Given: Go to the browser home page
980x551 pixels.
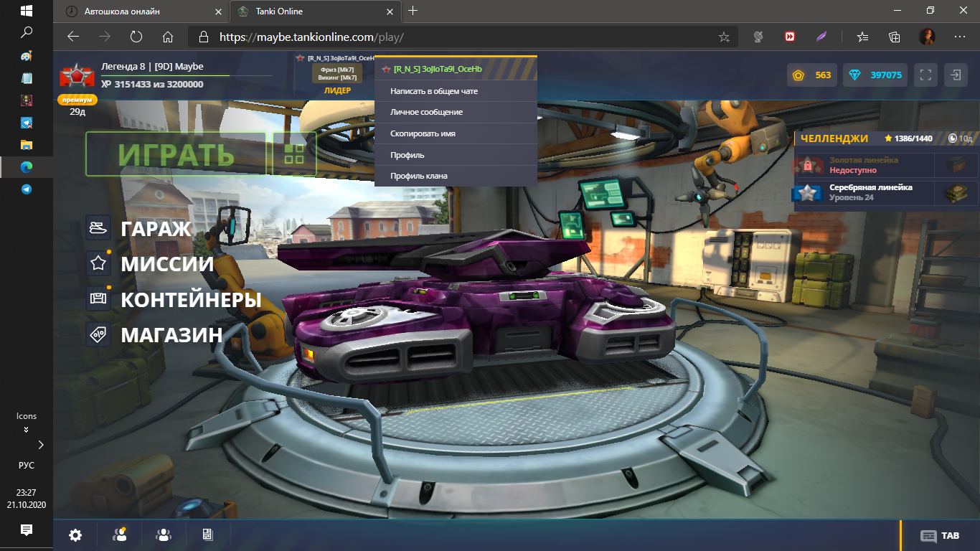Looking at the screenshot, I should pos(168,37).
